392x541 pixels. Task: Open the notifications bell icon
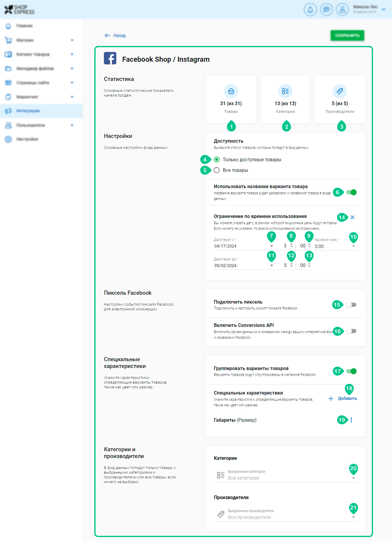[310, 9]
